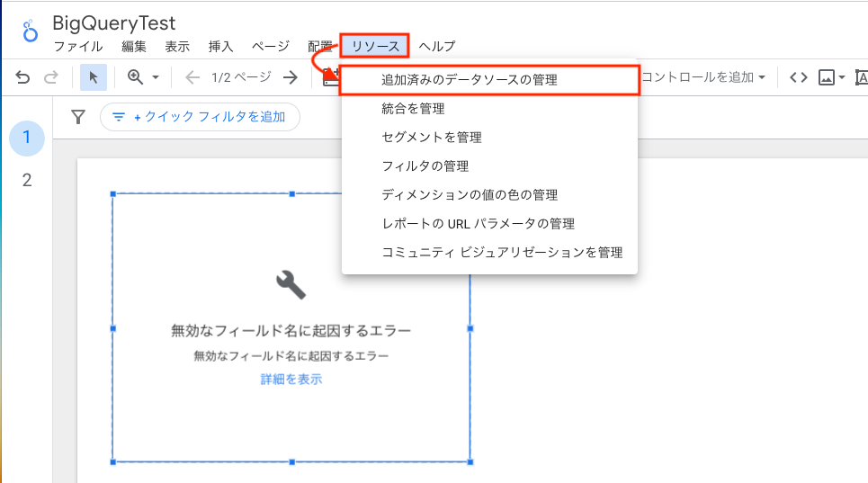868x483 pixels.
Task: Click the 無効なフィールド名に起因するエラー heading
Action: [x=291, y=331]
